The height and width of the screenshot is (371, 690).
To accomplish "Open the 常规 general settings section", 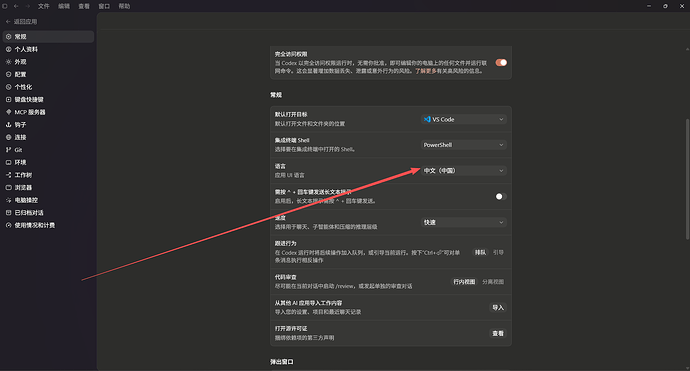I will (48, 37).
